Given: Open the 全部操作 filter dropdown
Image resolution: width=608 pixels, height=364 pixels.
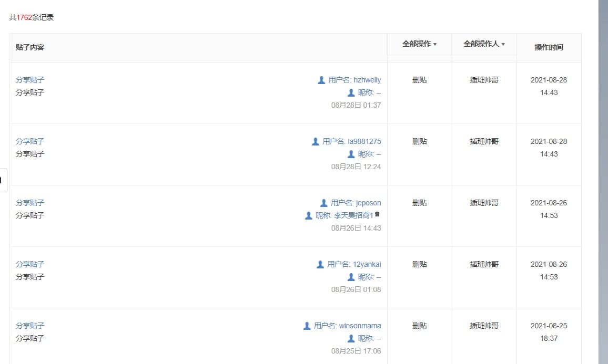Looking at the screenshot, I should tap(419, 44).
